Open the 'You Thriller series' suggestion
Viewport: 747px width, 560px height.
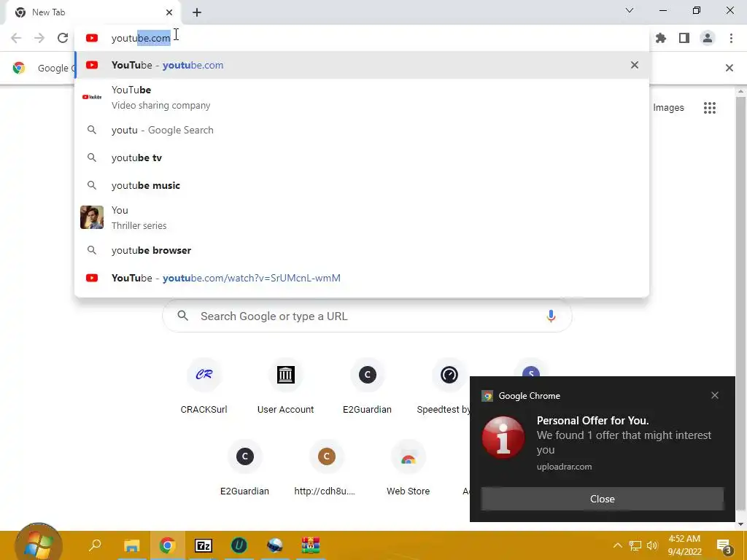pos(362,217)
